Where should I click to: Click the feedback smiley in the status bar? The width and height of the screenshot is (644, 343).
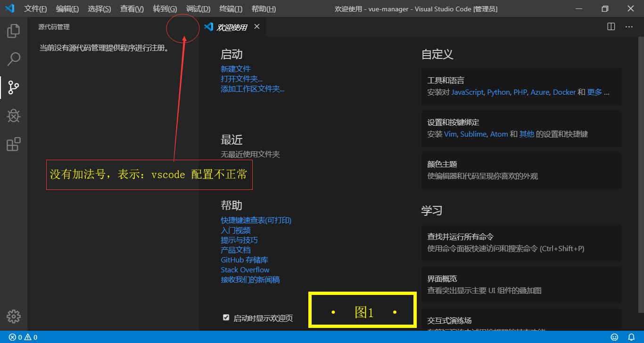pyautogui.click(x=614, y=337)
